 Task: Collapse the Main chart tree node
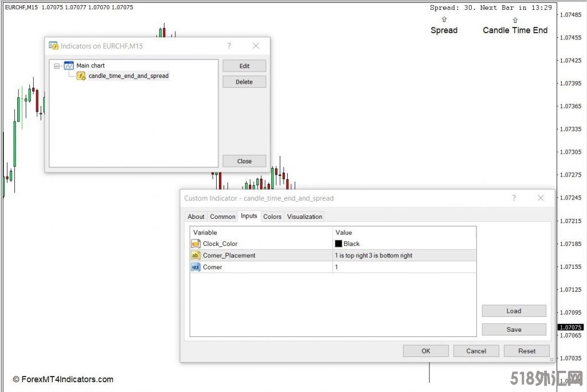click(57, 66)
